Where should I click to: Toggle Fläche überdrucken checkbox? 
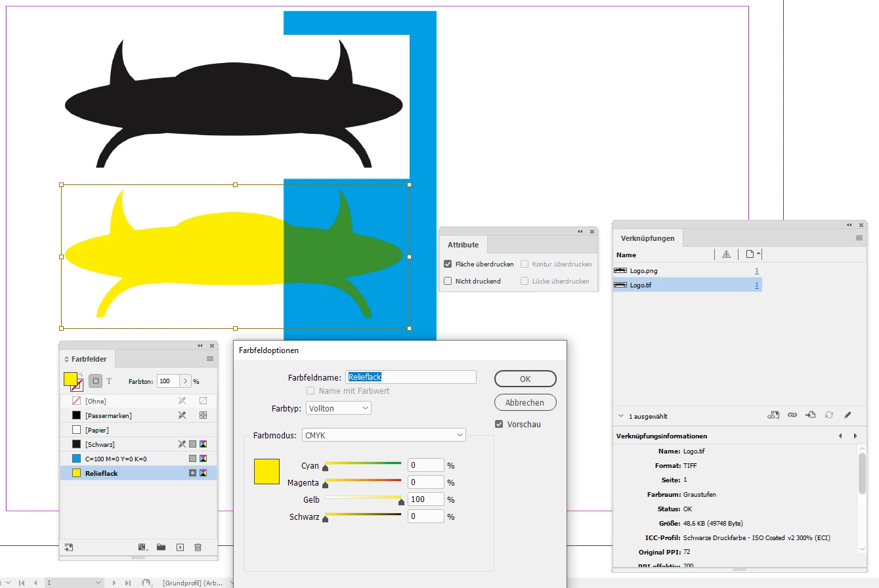[x=448, y=264]
